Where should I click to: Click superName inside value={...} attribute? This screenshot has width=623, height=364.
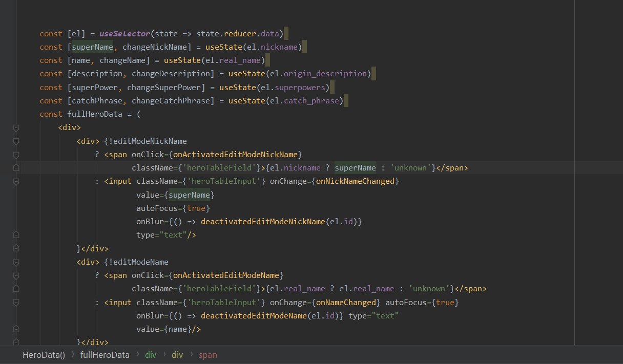coord(190,195)
